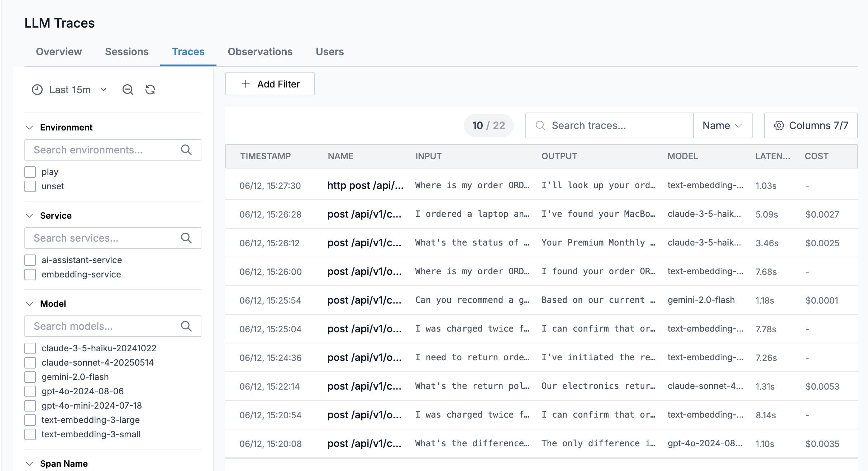Click the search icon in environments field
The width and height of the screenshot is (868, 471).
186,150
